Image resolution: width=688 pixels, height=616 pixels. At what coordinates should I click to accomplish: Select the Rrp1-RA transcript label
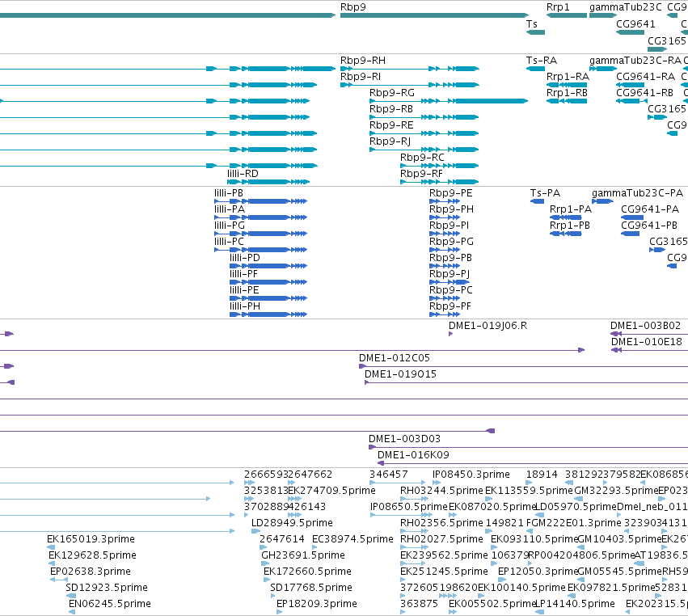pyautogui.click(x=568, y=76)
